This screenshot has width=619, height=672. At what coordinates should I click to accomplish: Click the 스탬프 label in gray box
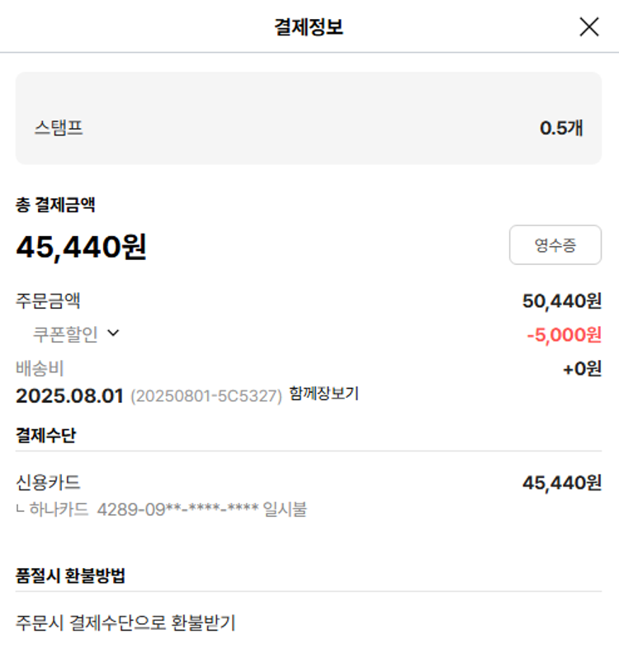(x=59, y=128)
